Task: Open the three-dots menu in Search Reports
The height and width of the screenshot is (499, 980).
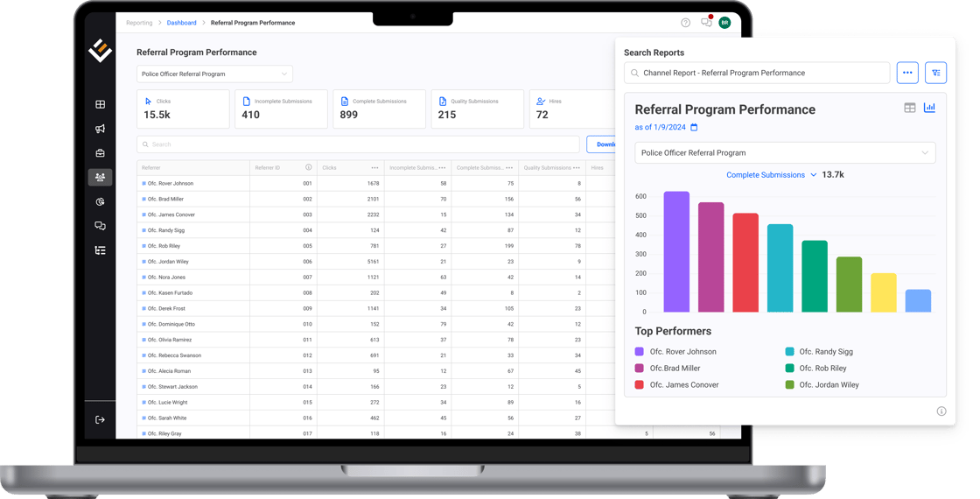Action: tap(907, 73)
